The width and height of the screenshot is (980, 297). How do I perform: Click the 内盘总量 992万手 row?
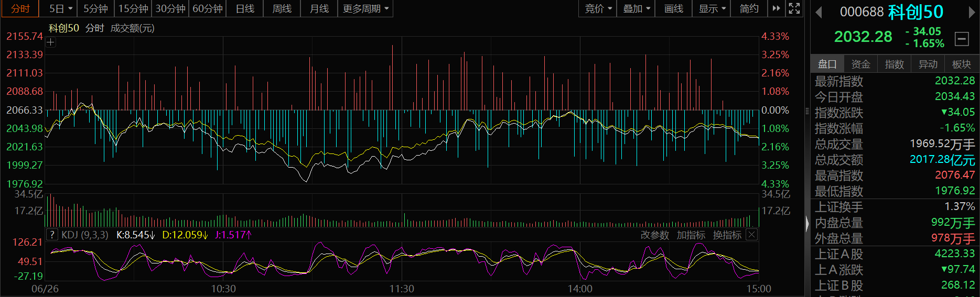click(895, 223)
